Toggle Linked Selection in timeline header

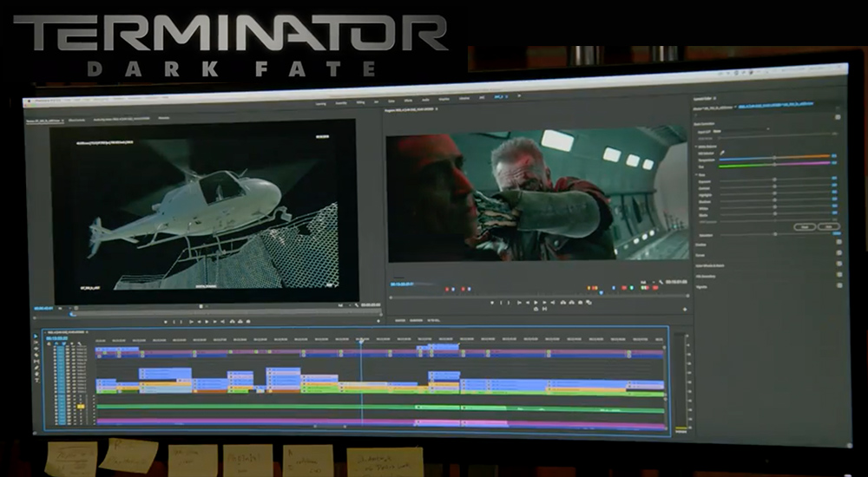click(63, 343)
